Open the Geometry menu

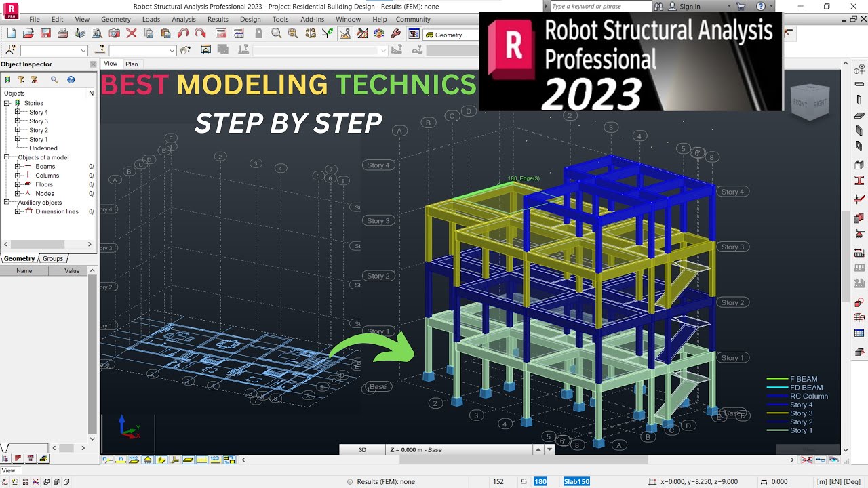116,19
